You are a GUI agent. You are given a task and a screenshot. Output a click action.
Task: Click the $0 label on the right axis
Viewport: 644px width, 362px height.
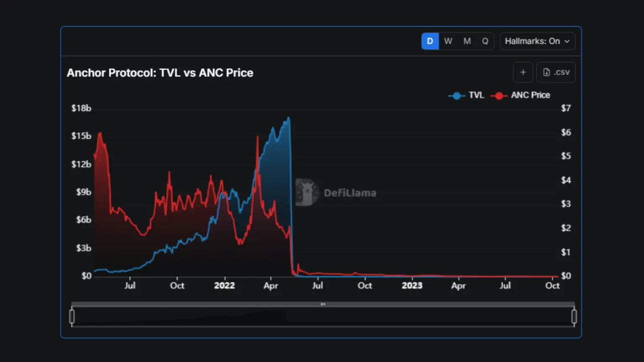click(566, 276)
